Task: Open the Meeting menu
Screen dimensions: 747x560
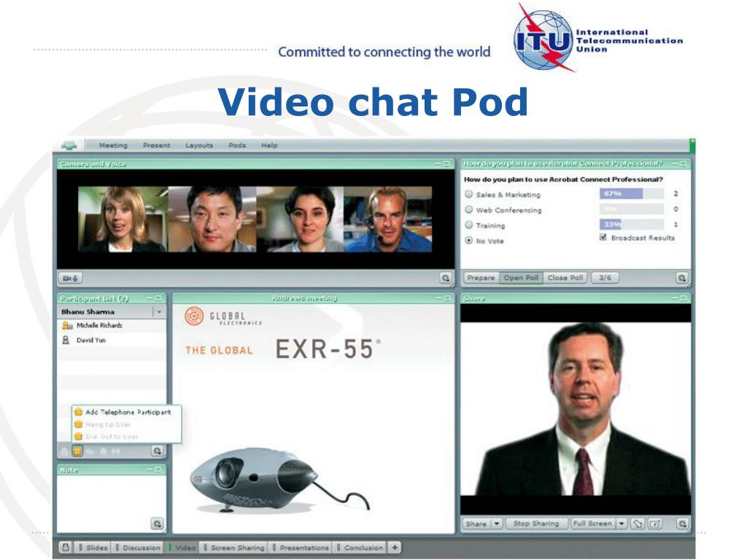Action: point(113,145)
